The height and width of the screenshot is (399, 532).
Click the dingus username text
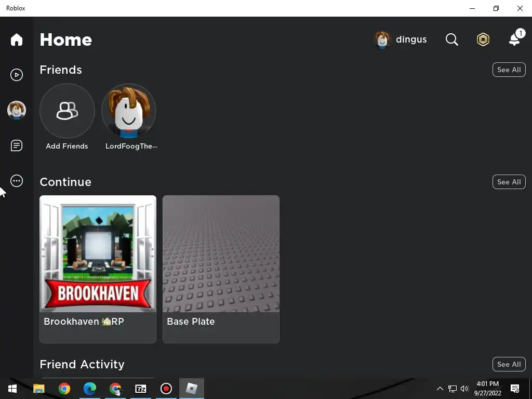click(x=411, y=39)
